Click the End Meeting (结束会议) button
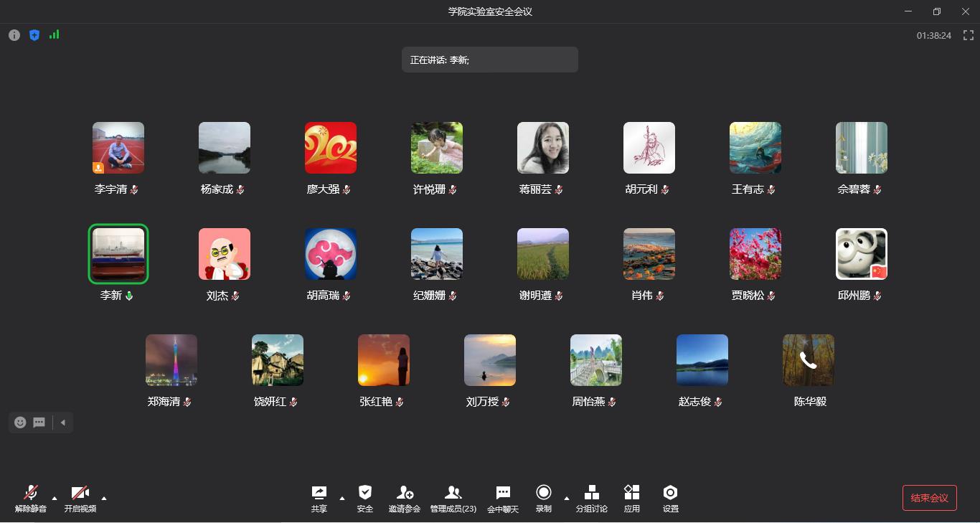The image size is (980, 523). pyautogui.click(x=930, y=498)
